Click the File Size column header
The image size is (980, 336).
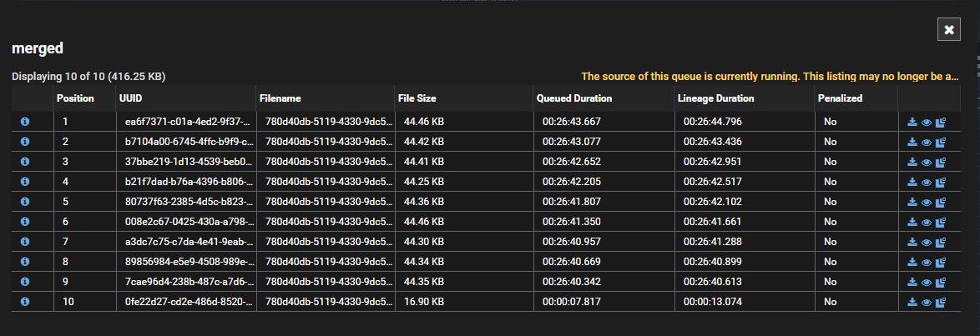(x=464, y=98)
